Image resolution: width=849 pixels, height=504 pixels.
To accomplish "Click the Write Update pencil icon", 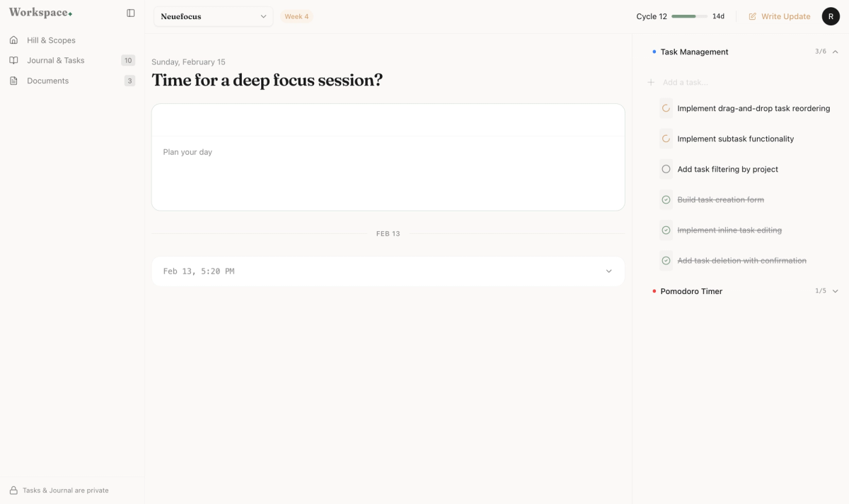I will point(753,16).
